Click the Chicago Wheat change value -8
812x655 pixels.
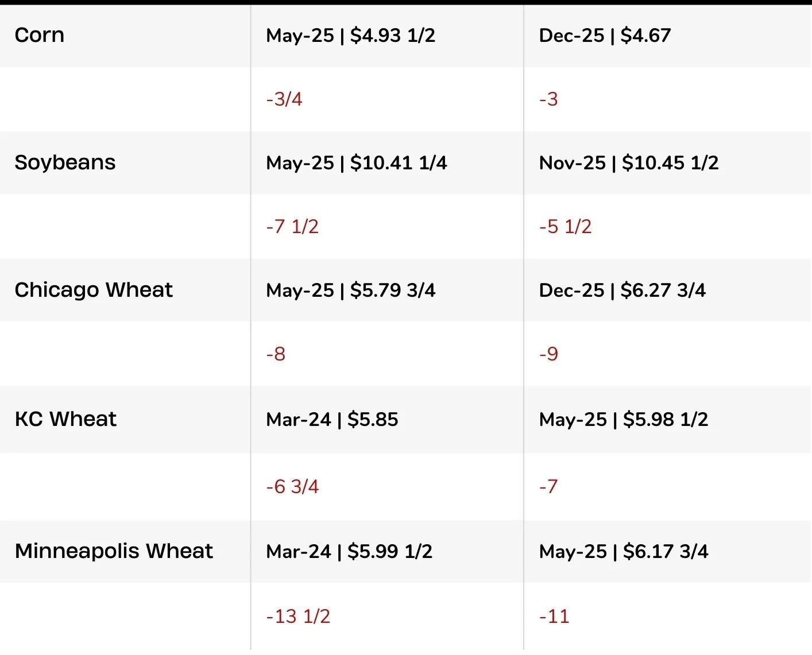[276, 354]
